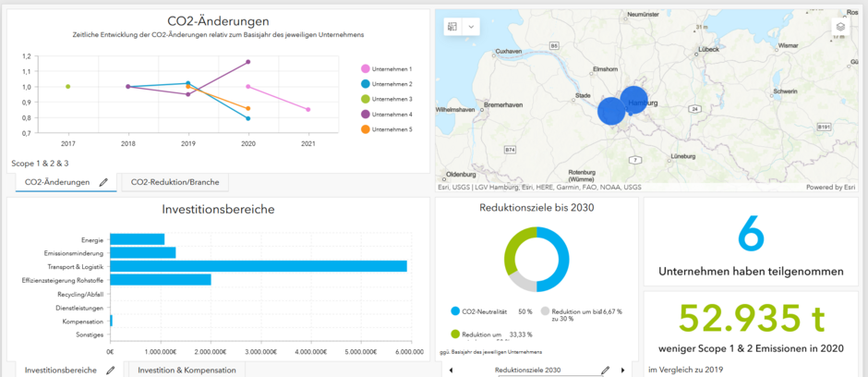The height and width of the screenshot is (377, 868).
Task: Toggle Unternehmen 5 legend entry
Action: pyautogui.click(x=387, y=129)
